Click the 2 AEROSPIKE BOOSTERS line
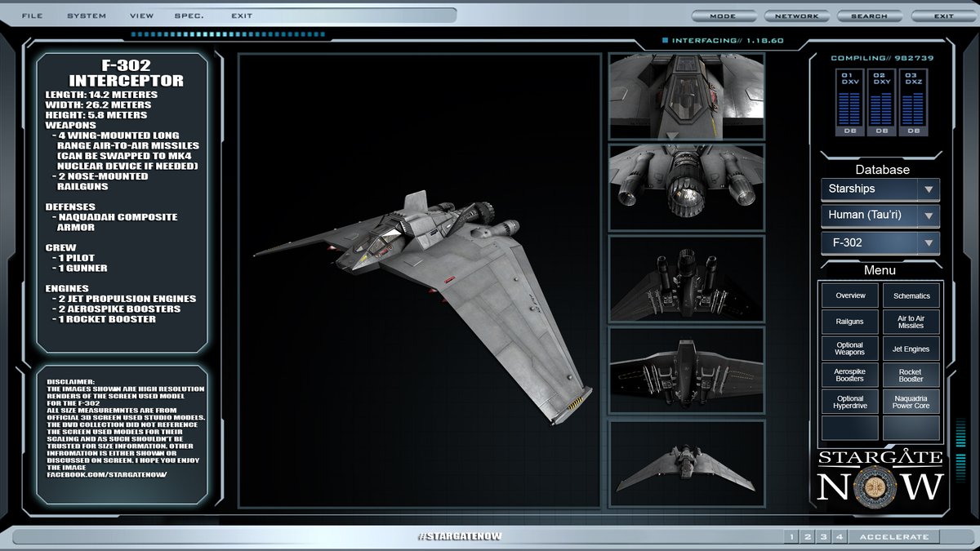The image size is (980, 551). (x=116, y=309)
